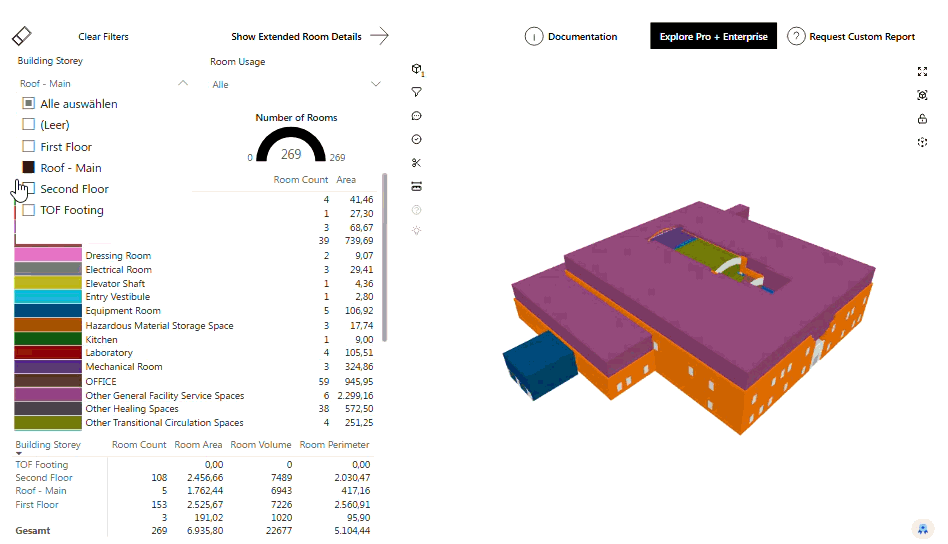Select the Equipment Room row
The height and width of the screenshot is (544, 948).
pos(194,310)
